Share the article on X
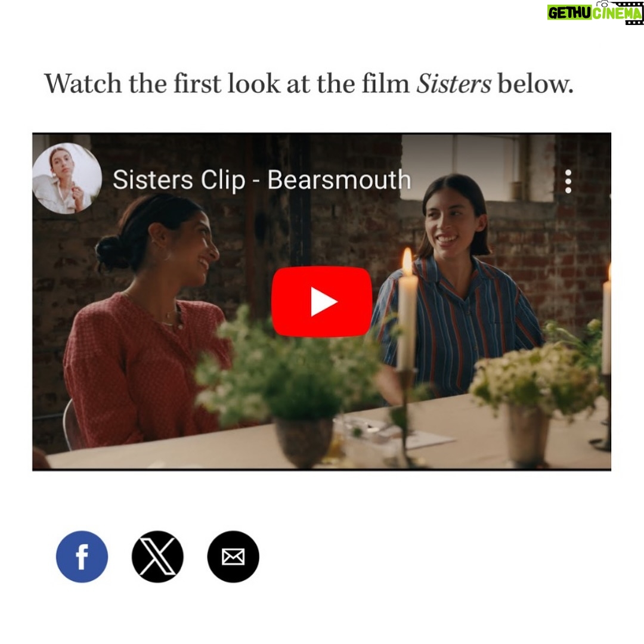Viewport: 644px width, 644px height. 157,556
